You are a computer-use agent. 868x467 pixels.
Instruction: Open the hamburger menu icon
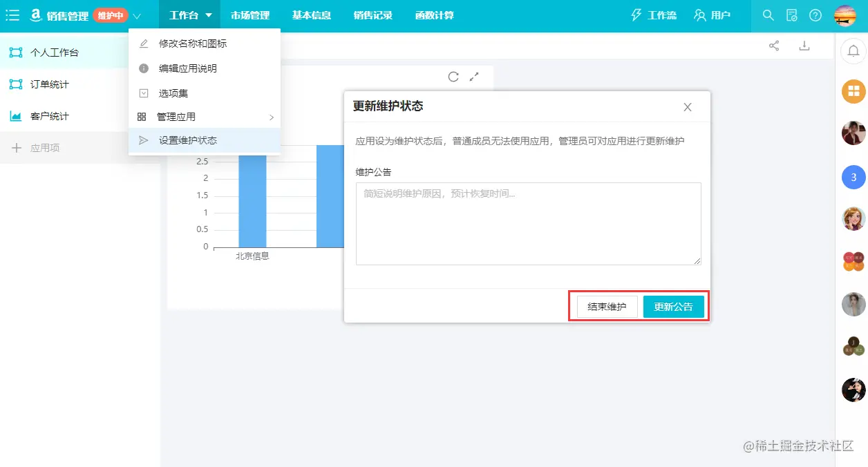click(12, 15)
